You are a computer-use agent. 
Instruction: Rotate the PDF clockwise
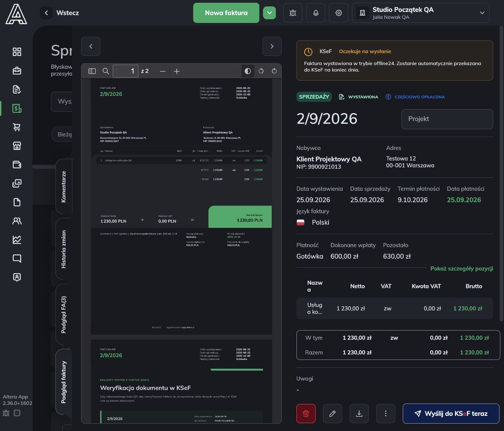click(x=274, y=71)
